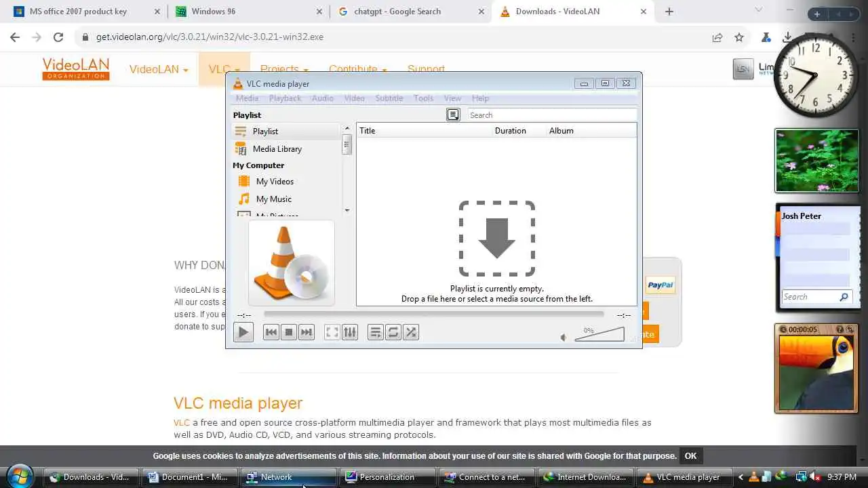
Task: Seek on VLC playback progress bar
Action: click(433, 314)
